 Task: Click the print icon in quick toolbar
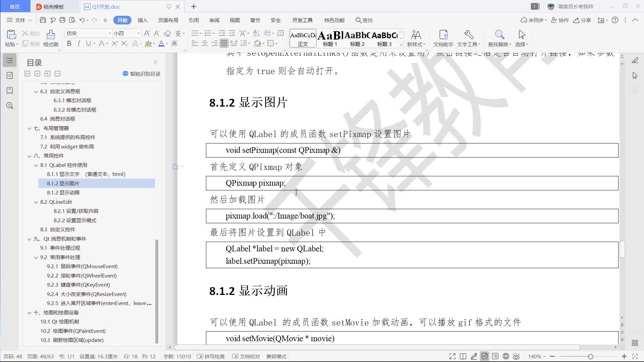pyautogui.click(x=62, y=20)
